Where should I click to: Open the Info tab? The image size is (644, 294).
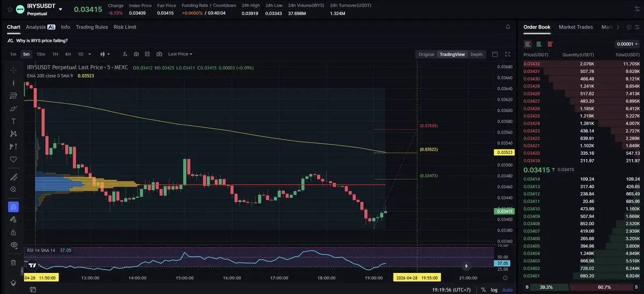point(65,27)
